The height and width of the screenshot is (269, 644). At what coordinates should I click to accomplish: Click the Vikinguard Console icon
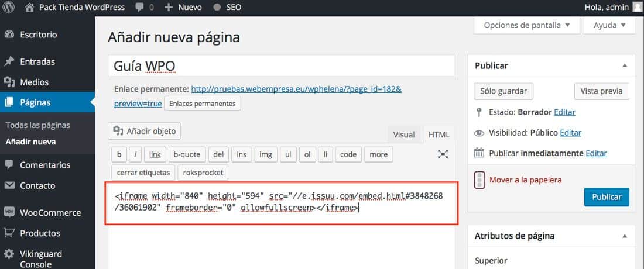(x=9, y=254)
